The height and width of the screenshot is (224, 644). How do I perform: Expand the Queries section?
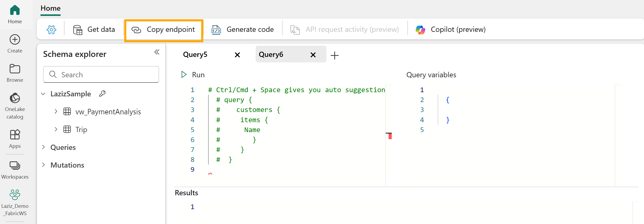tap(43, 147)
